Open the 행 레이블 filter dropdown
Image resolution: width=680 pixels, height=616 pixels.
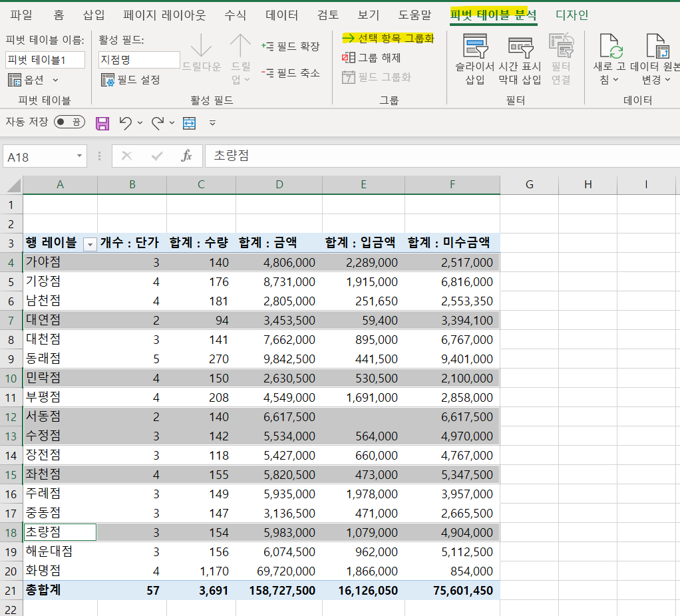[x=90, y=245]
